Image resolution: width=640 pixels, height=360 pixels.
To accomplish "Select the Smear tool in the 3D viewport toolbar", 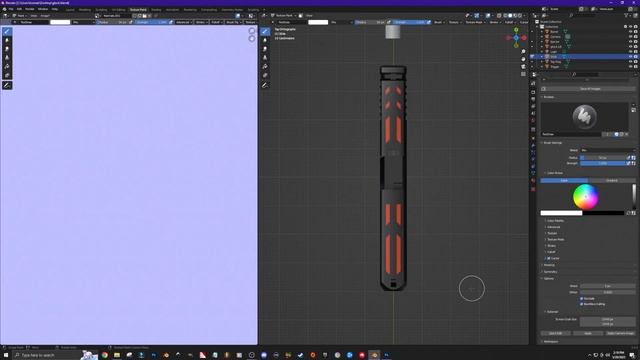I will tap(265, 49).
